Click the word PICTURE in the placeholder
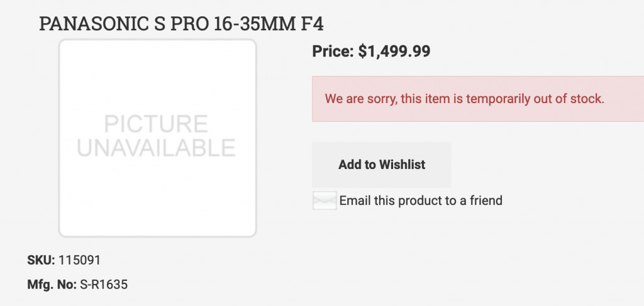Screen dimensions: 644x306 (156, 124)
